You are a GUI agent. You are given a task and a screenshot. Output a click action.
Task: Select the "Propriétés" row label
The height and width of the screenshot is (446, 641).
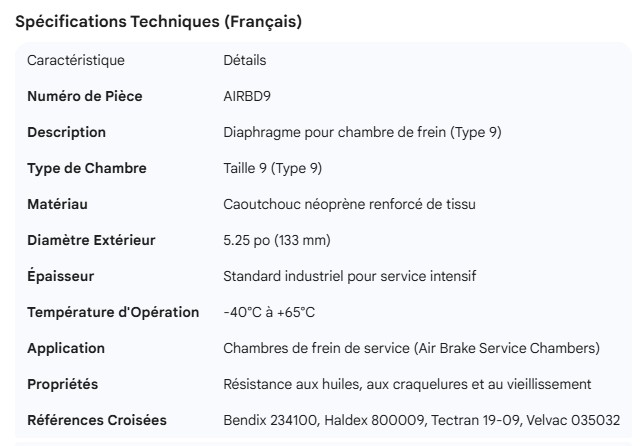pos(63,384)
